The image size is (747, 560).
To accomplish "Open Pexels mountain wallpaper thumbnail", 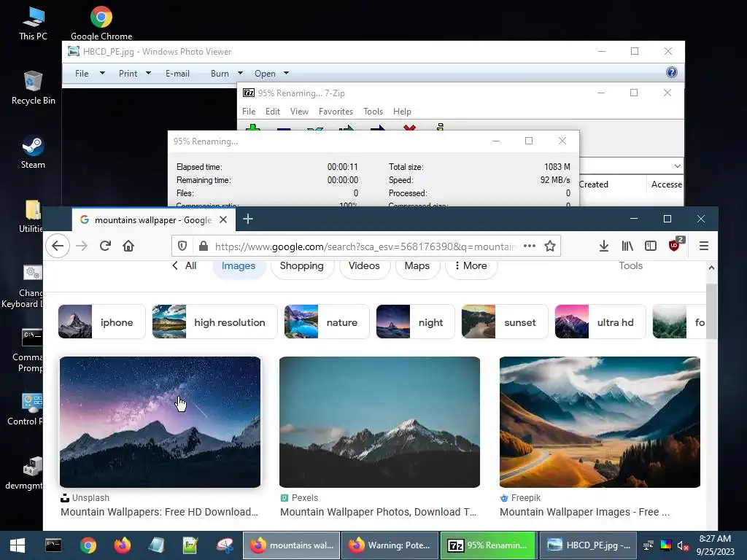I will pos(379,422).
